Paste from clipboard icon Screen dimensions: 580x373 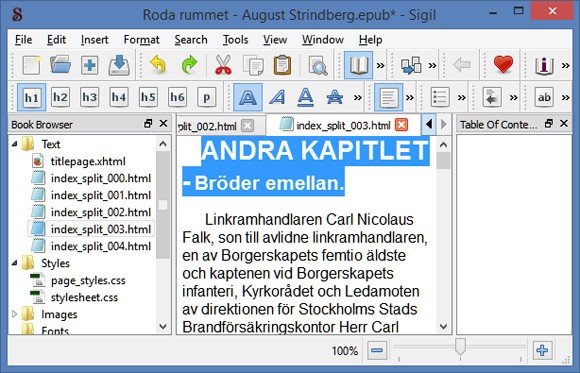point(282,65)
